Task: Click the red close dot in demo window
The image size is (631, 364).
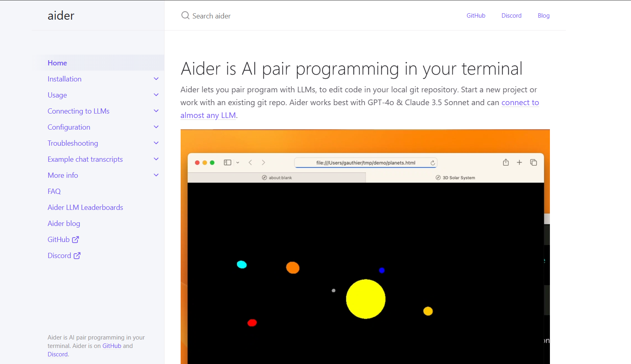Action: 197,163
